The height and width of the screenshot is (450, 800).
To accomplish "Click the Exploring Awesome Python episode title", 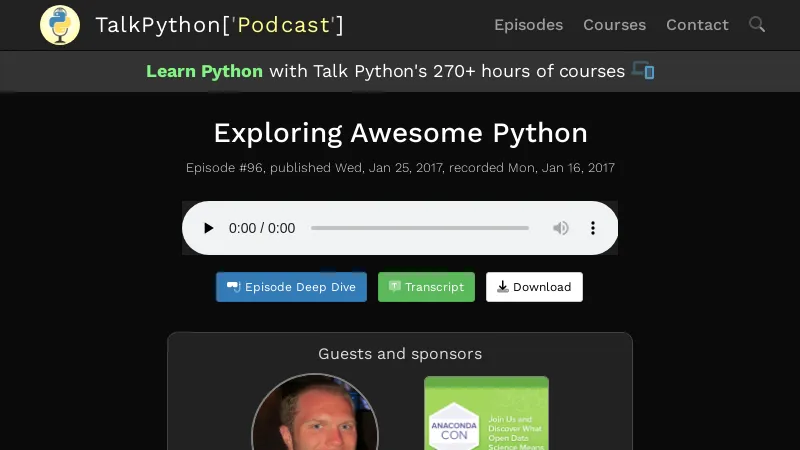I will click(400, 133).
